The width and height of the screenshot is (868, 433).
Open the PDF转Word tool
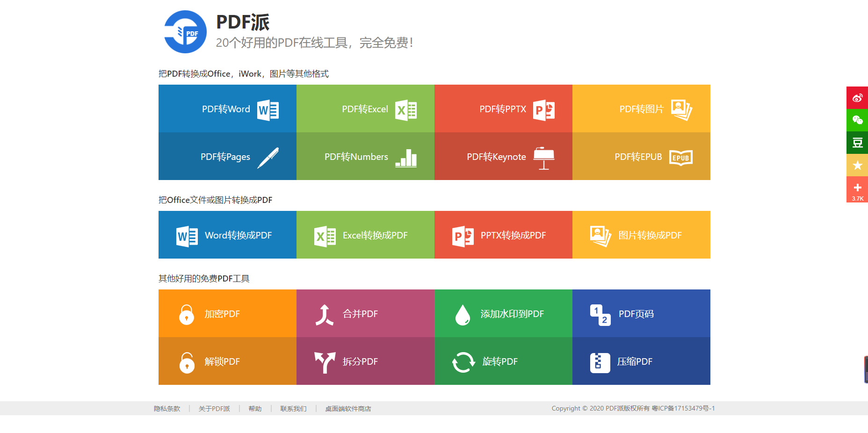(227, 108)
